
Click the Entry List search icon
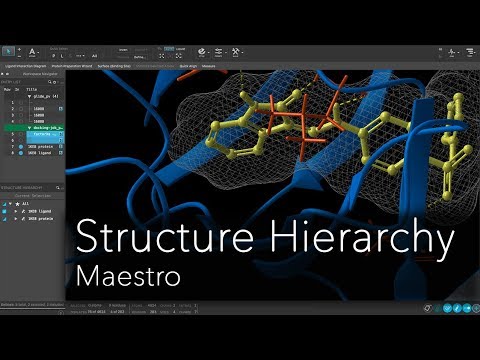click(x=50, y=82)
